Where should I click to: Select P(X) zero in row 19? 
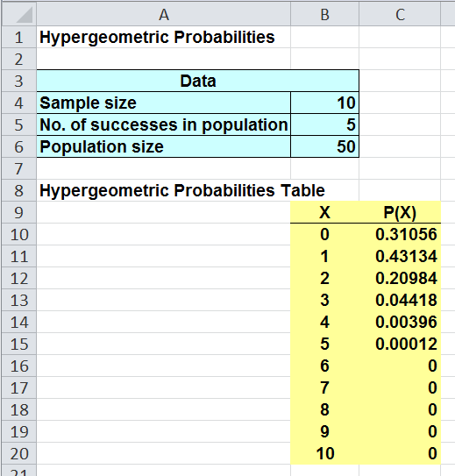[x=400, y=431]
